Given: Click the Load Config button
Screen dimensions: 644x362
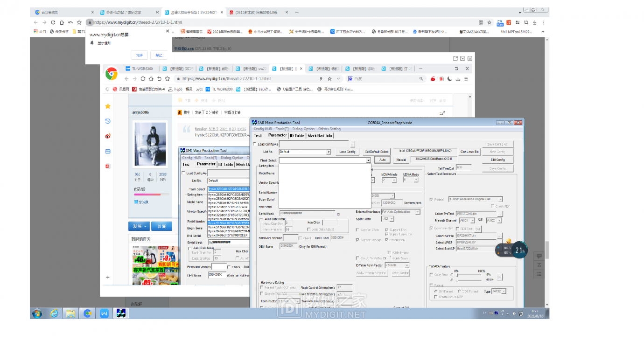Looking at the screenshot, I should [347, 152].
